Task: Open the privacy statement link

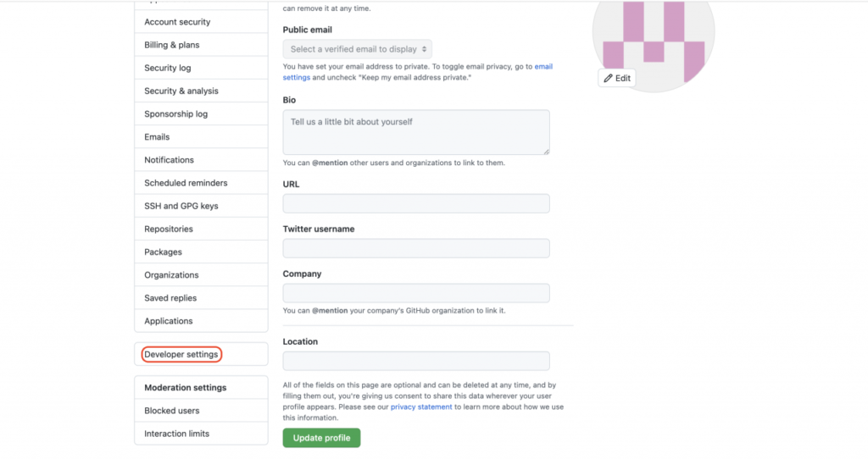Action: click(x=421, y=407)
